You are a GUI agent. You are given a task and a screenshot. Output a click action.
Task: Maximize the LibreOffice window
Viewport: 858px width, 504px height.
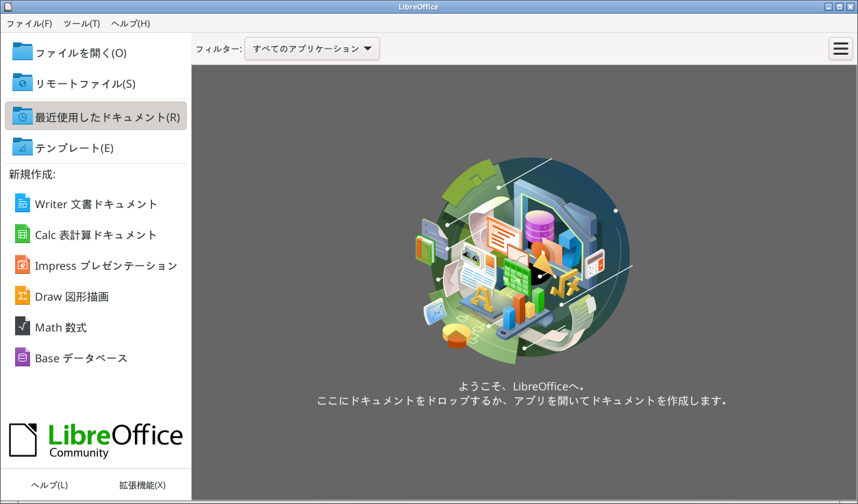point(840,7)
